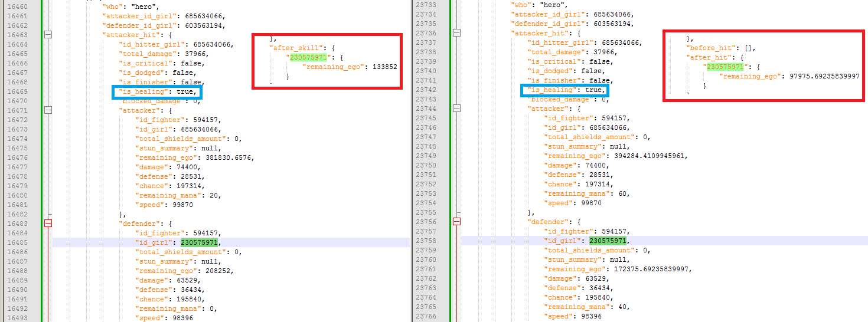Viewport: 868px width, 322px height.
Task: Click line number 16469 in the margin
Action: (17, 91)
